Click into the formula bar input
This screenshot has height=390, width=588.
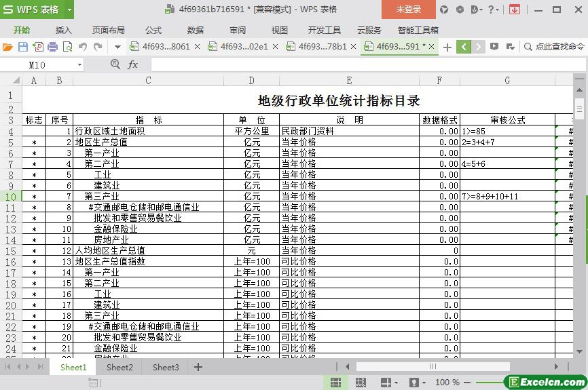tap(368, 65)
